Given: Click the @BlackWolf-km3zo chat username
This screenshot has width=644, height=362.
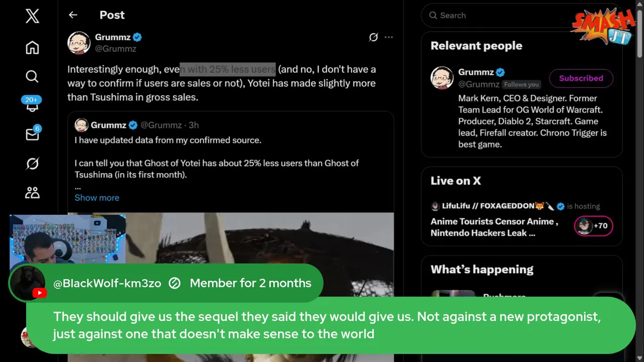Looking at the screenshot, I should (x=107, y=284).
